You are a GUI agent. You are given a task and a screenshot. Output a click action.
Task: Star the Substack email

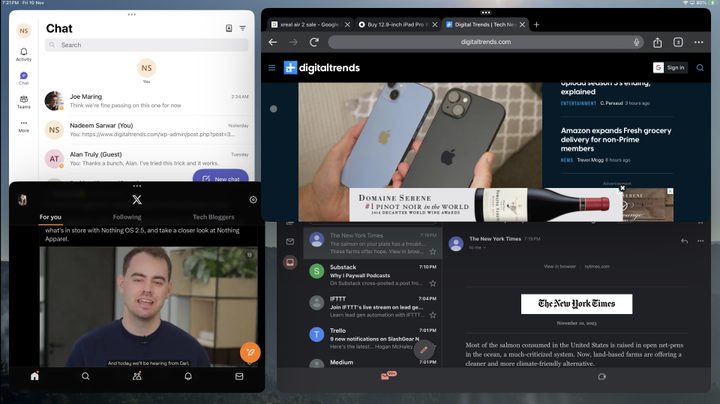433,283
